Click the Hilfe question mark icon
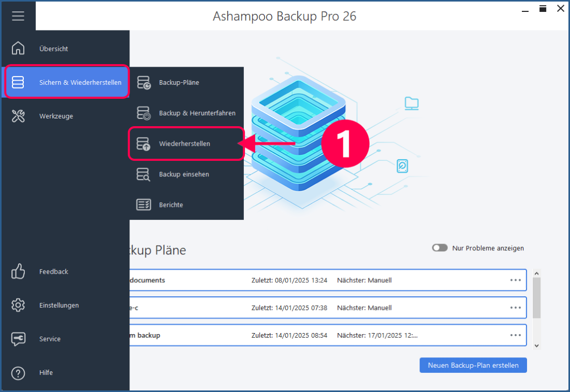Screen dimensions: 570x392 pyautogui.click(x=18, y=373)
